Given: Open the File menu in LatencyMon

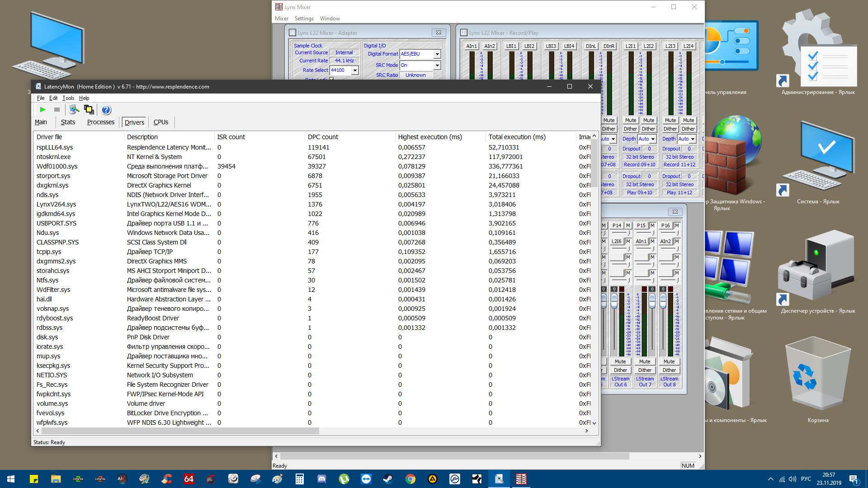Looking at the screenshot, I should 41,98.
